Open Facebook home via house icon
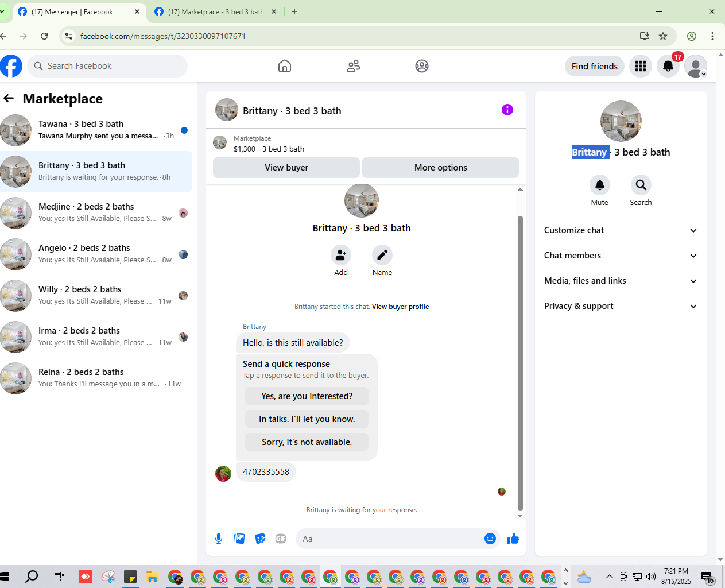 point(285,66)
